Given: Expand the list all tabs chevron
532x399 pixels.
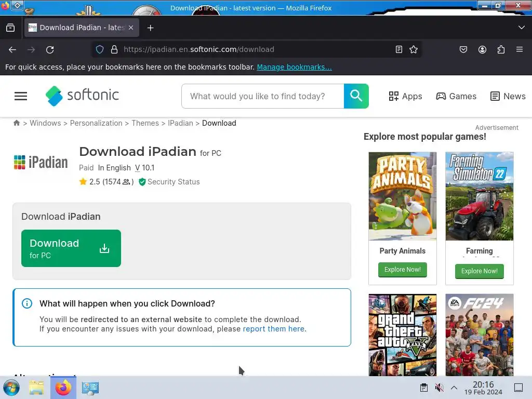Looking at the screenshot, I should 522,28.
